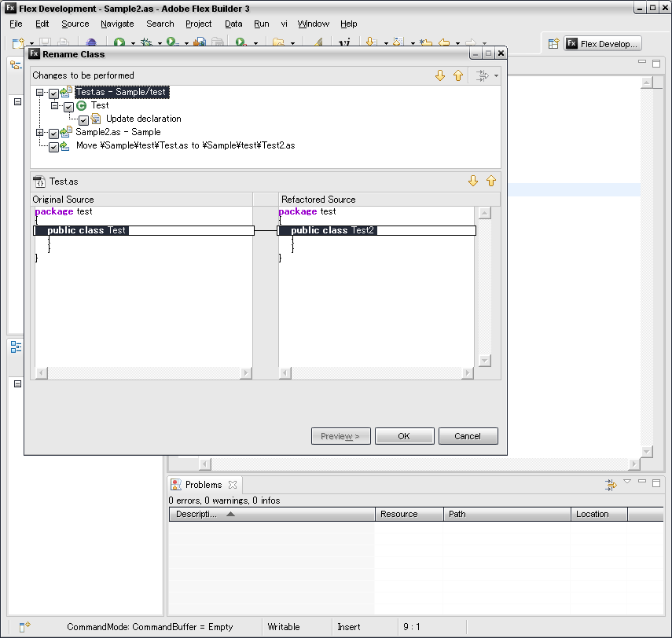672x638 pixels.
Task: Click OK to apply the rename
Action: coord(404,436)
